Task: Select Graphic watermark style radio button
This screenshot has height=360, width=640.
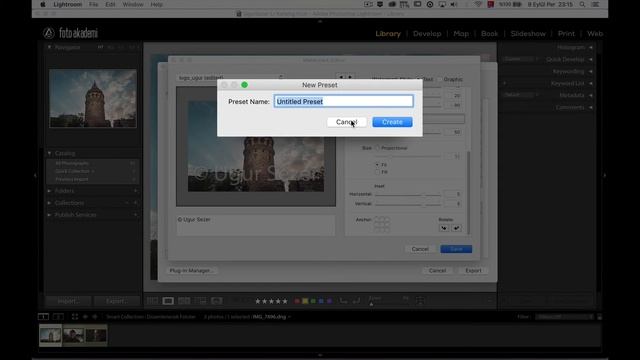Action: [x=440, y=79]
